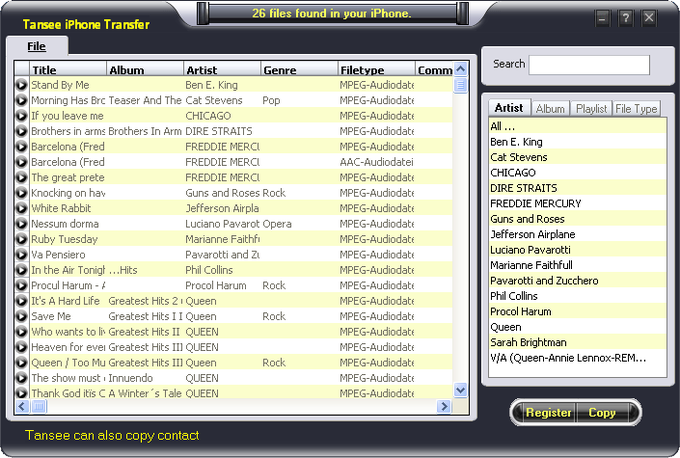The image size is (680, 458).
Task: Minimize the Tansee iPhone Transfer window
Action: pos(602,18)
